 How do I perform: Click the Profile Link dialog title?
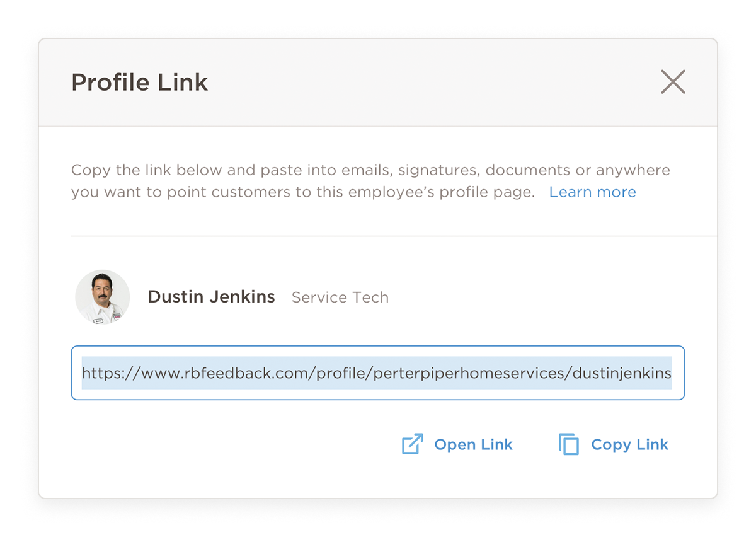(139, 82)
